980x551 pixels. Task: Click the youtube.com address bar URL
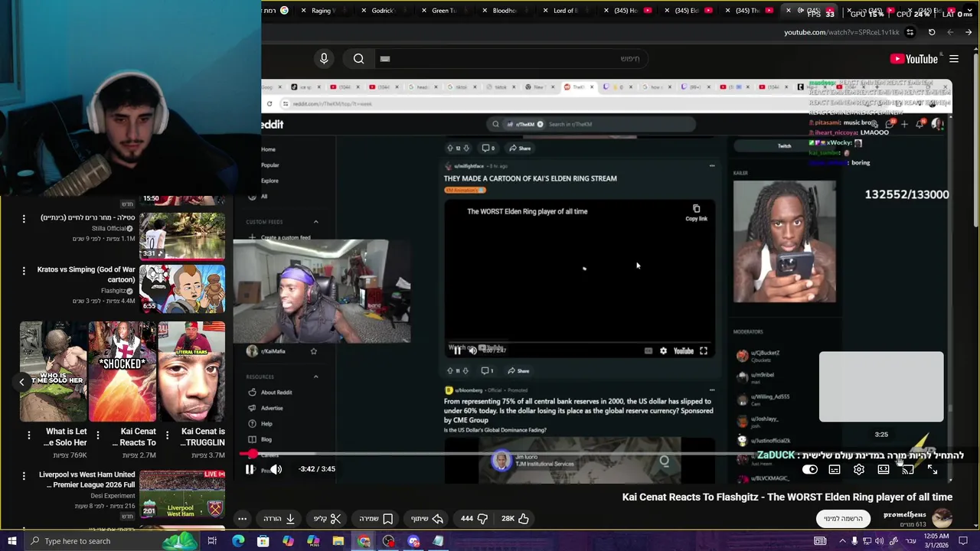coord(841,32)
